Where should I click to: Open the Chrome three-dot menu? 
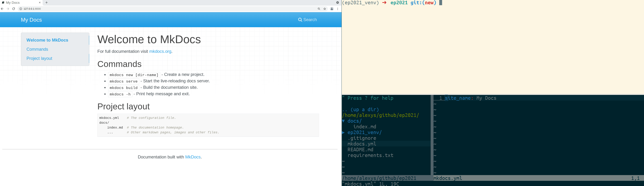[338, 9]
